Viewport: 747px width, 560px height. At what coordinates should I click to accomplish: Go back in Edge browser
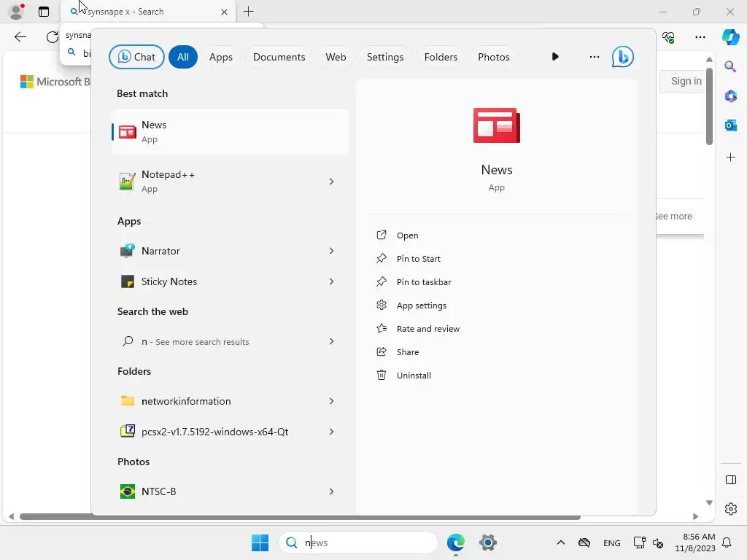tap(20, 36)
